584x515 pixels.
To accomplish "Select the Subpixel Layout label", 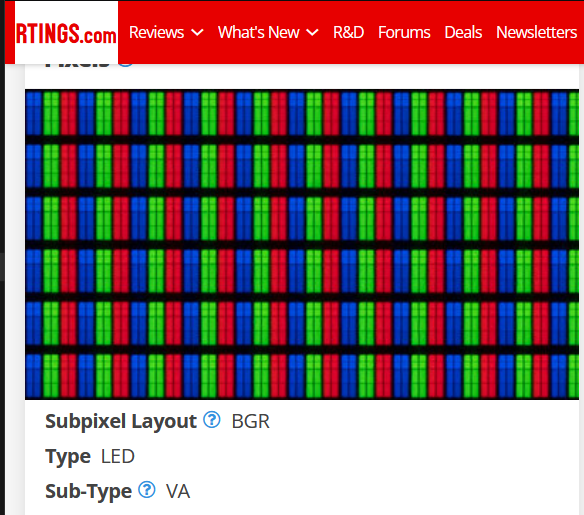I will (121, 422).
